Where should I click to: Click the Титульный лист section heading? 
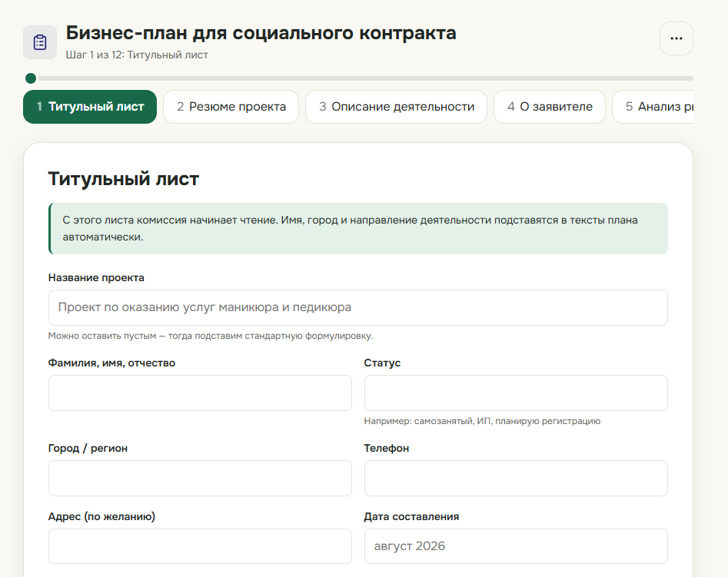pyautogui.click(x=124, y=179)
